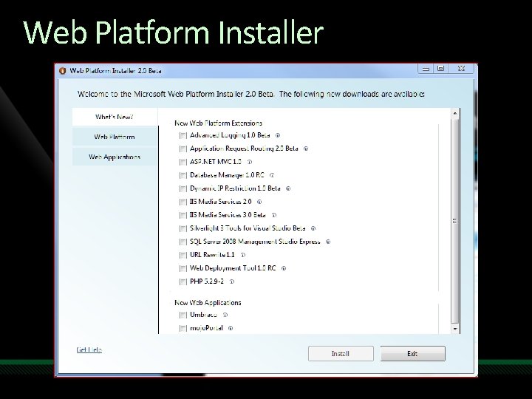The height and width of the screenshot is (399, 532).
Task: Click the scrollbar down arrow
Action: point(455,329)
